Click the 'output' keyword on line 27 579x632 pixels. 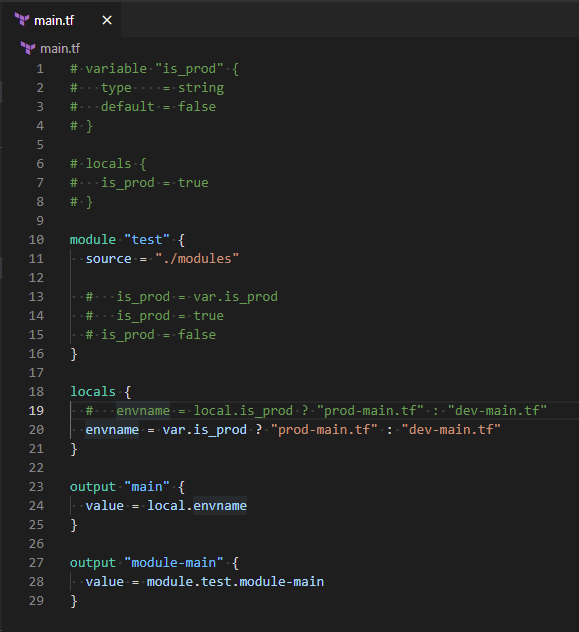[93, 563]
